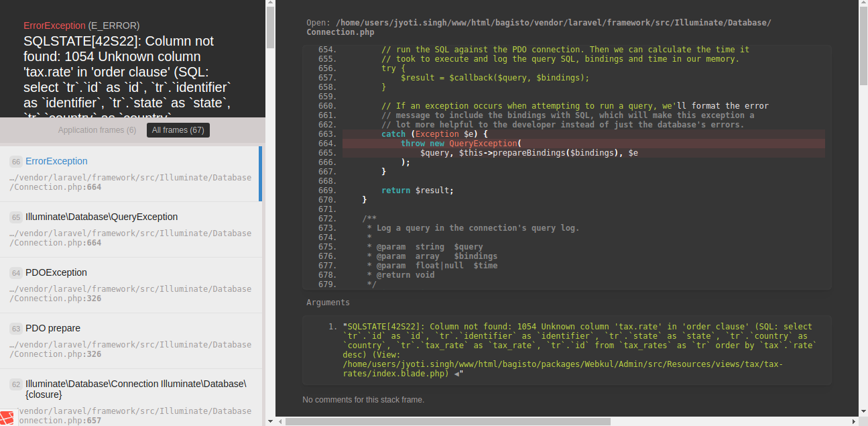Click the red icon in the bottom-left corner
The height and width of the screenshot is (426, 868).
coord(8,418)
